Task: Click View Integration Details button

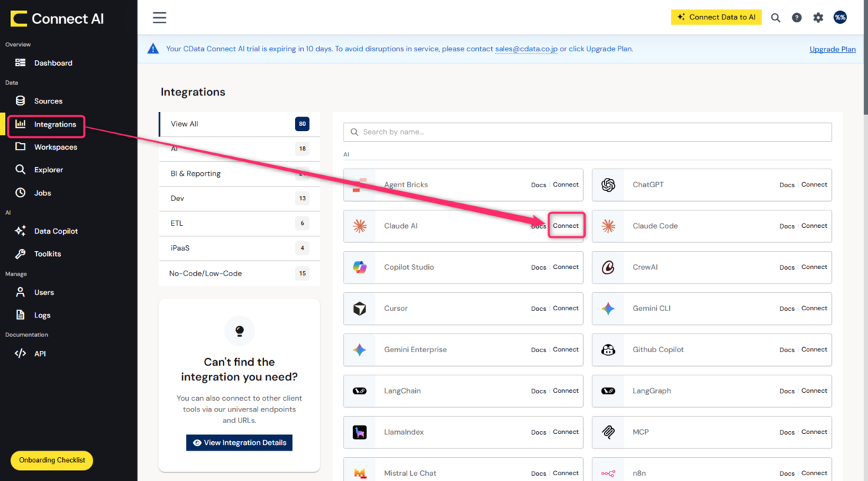Action: pos(239,443)
